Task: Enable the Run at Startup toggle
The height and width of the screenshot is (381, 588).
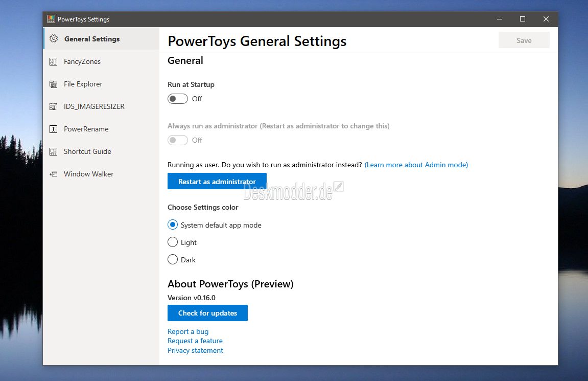Action: [178, 99]
